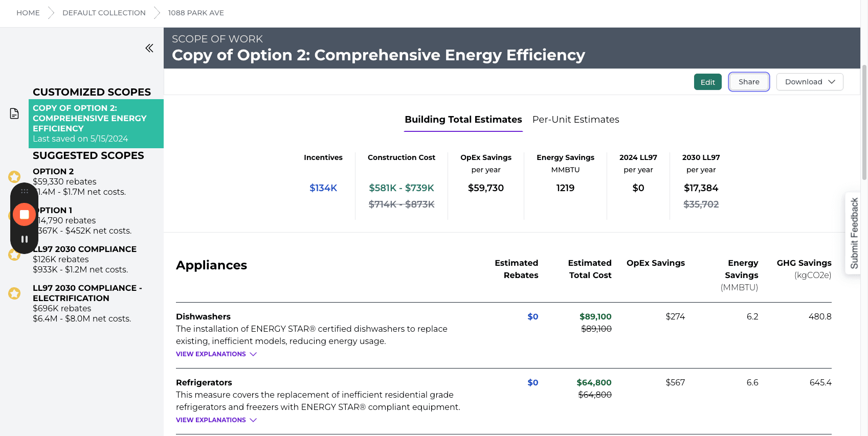Click the document icon beside customized scope
The width and height of the screenshot is (868, 436).
(14, 113)
